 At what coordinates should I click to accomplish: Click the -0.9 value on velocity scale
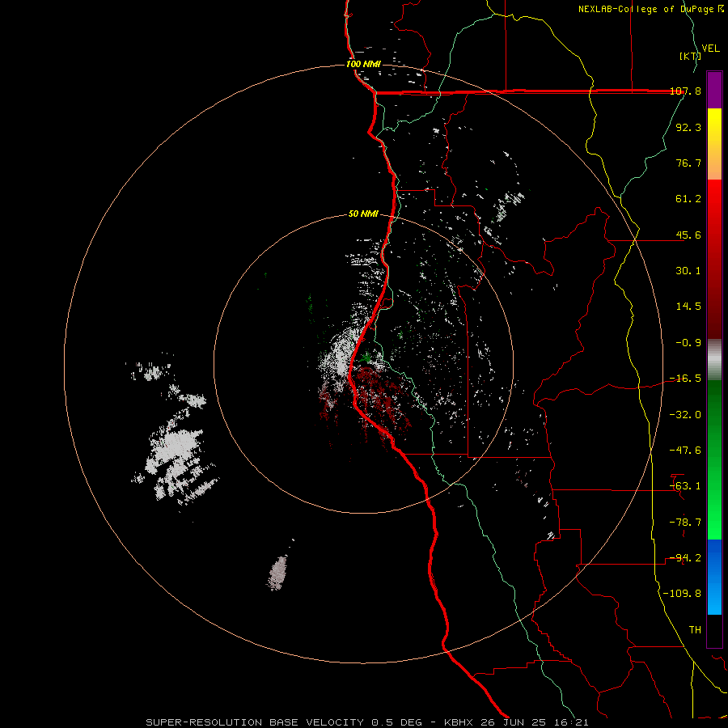(688, 343)
